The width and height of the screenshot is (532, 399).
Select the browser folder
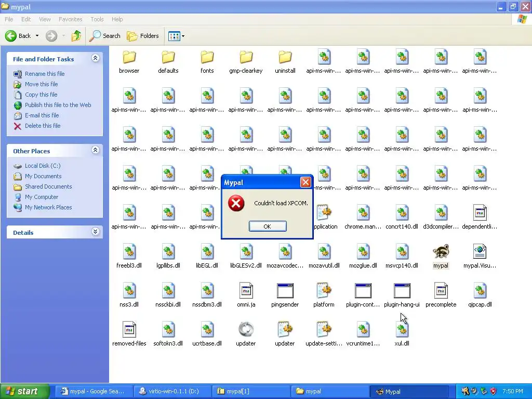pos(129,62)
